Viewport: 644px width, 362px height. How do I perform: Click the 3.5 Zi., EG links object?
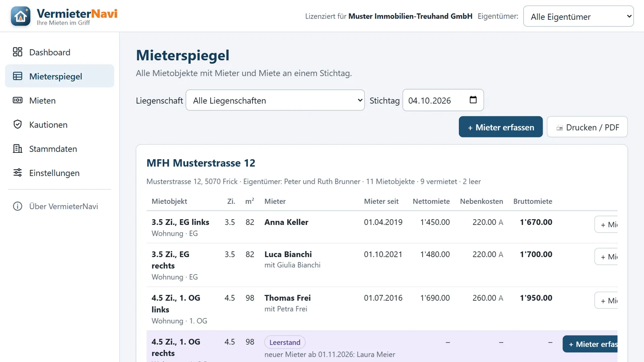tap(180, 222)
